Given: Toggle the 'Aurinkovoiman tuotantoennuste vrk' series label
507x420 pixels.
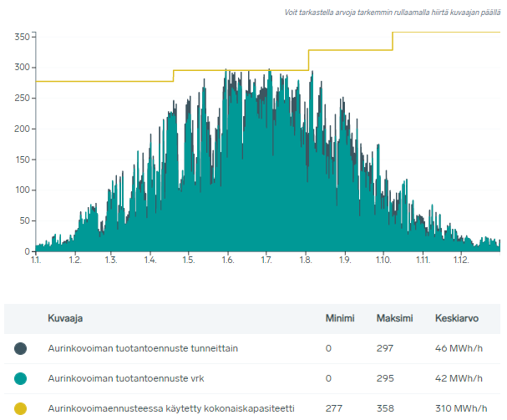Looking at the screenshot, I should tap(127, 378).
